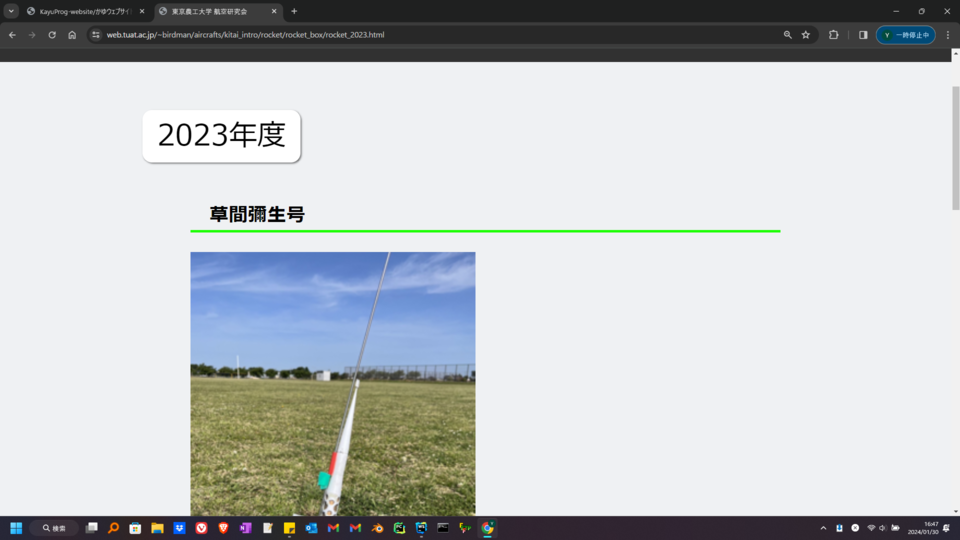Open the Extensions puzzle icon
This screenshot has height=540, width=960.
[x=834, y=35]
